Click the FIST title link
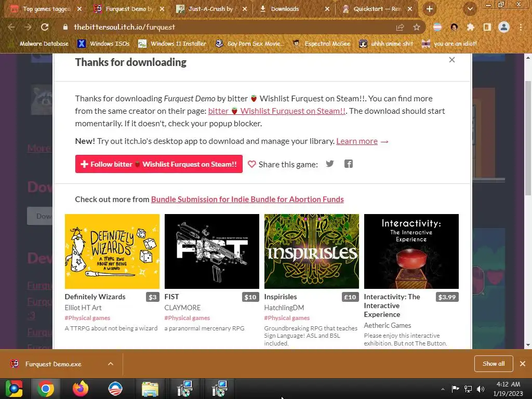This screenshot has width=532, height=399. pos(171,297)
